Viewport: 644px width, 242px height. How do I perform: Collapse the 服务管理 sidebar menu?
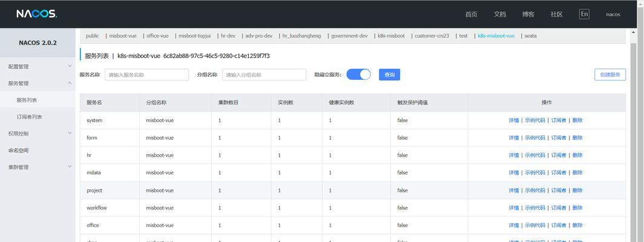point(38,83)
